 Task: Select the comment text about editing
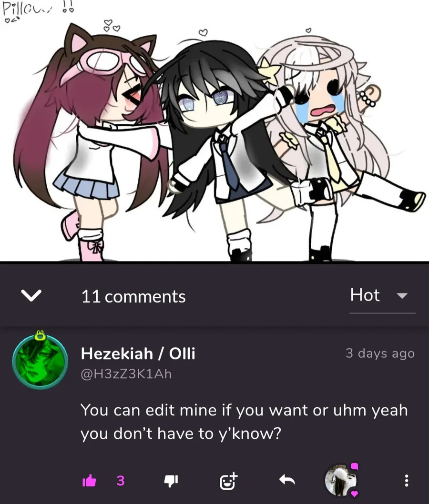click(x=244, y=422)
